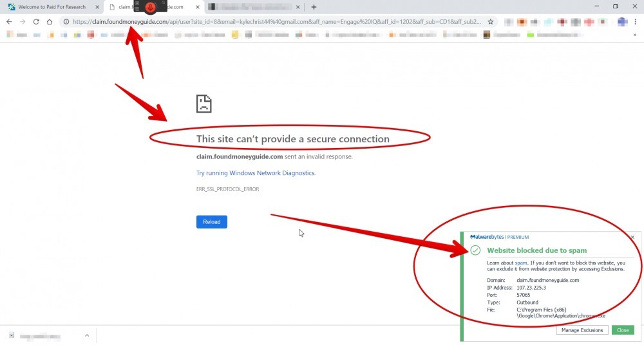Click the Outbound type value
The width and height of the screenshot is (644, 345).
click(527, 303)
